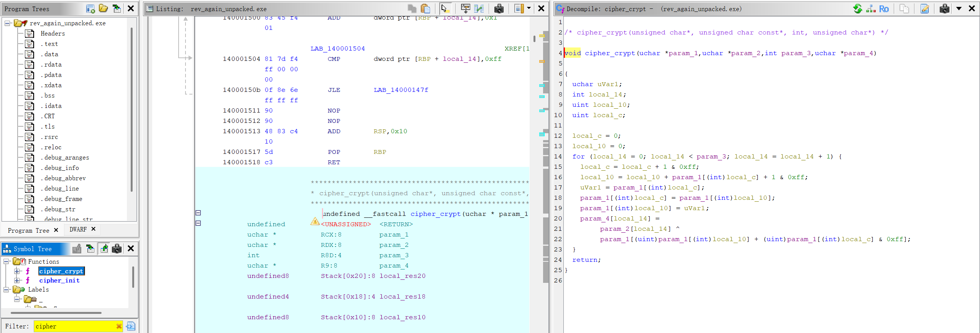Select the Program Tree tab
Viewport: 980px width, 333px height.
pos(28,230)
